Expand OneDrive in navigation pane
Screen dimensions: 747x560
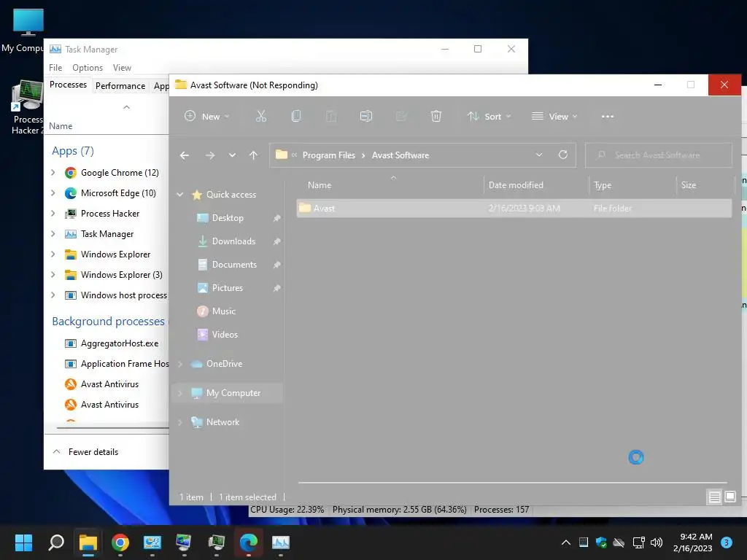(180, 364)
